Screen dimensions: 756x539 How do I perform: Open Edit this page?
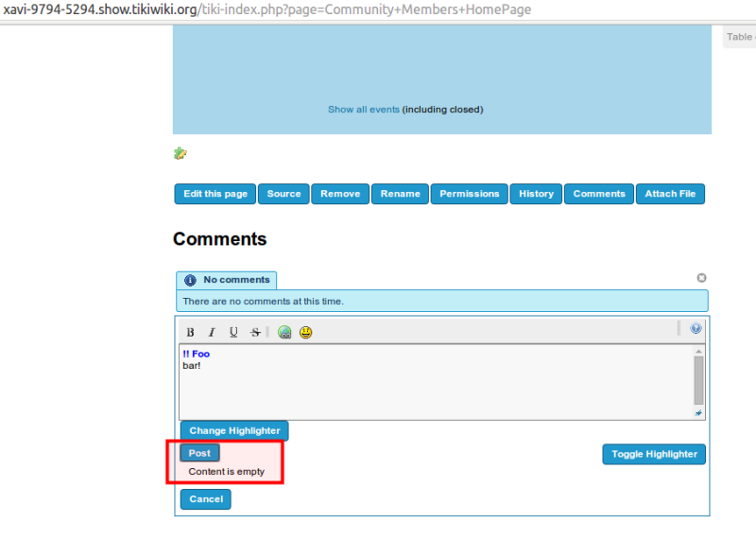pos(215,194)
